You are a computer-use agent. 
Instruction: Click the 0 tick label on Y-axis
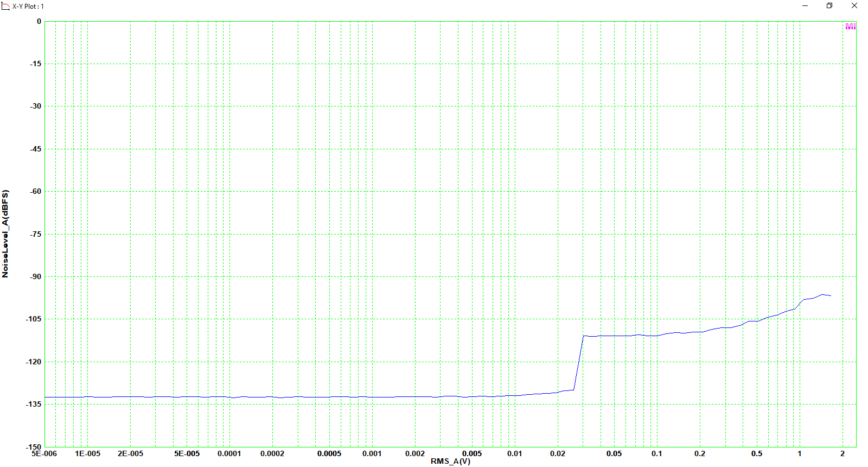click(39, 22)
